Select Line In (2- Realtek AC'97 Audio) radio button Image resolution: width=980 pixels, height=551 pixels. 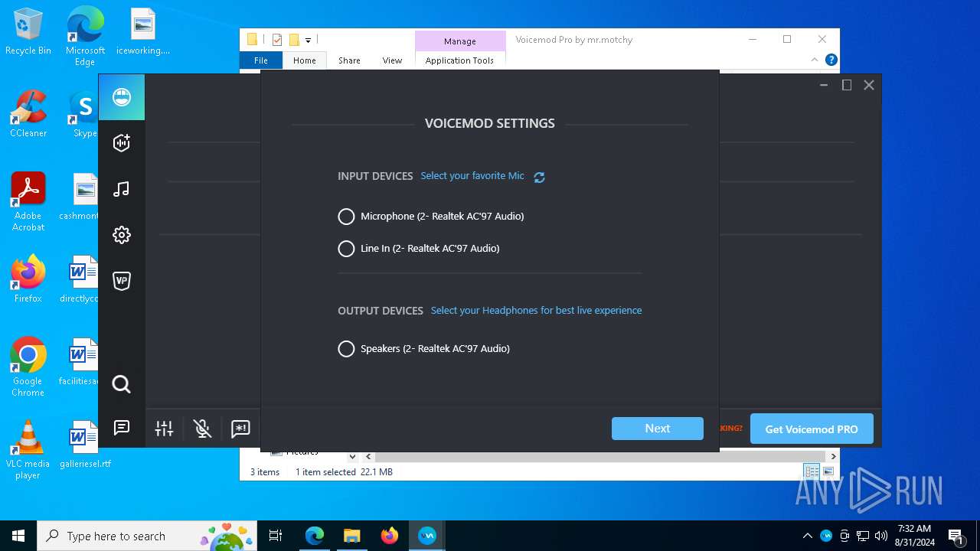pyautogui.click(x=346, y=249)
